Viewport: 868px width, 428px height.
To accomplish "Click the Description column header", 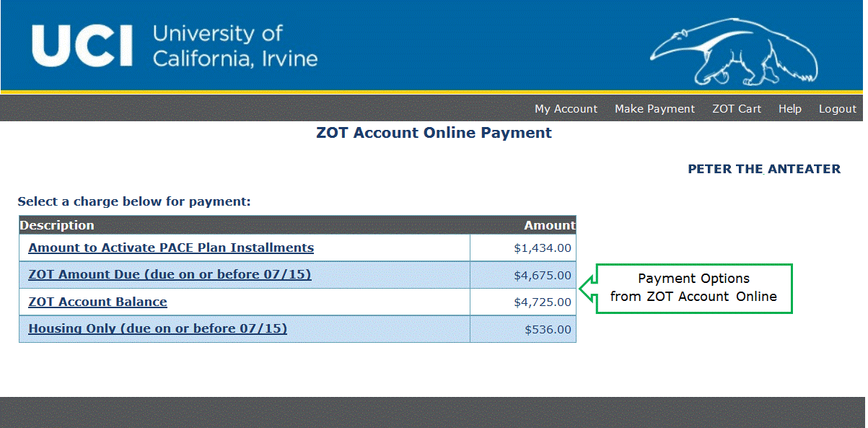I will [57, 225].
